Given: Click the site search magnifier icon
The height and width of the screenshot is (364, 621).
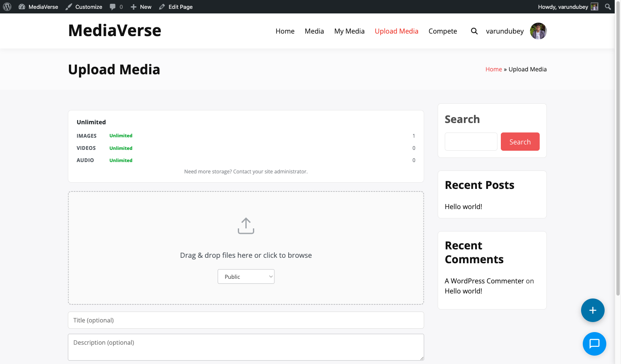Looking at the screenshot, I should click(x=474, y=31).
